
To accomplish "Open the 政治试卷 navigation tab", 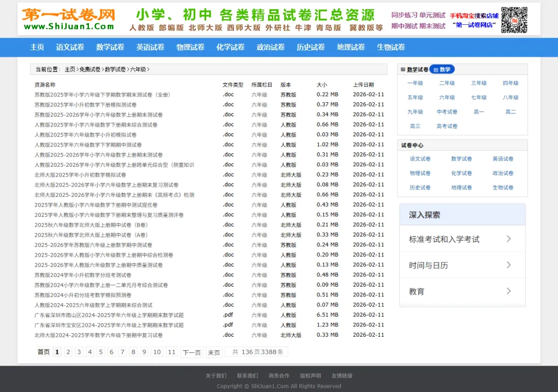I will coord(271,48).
